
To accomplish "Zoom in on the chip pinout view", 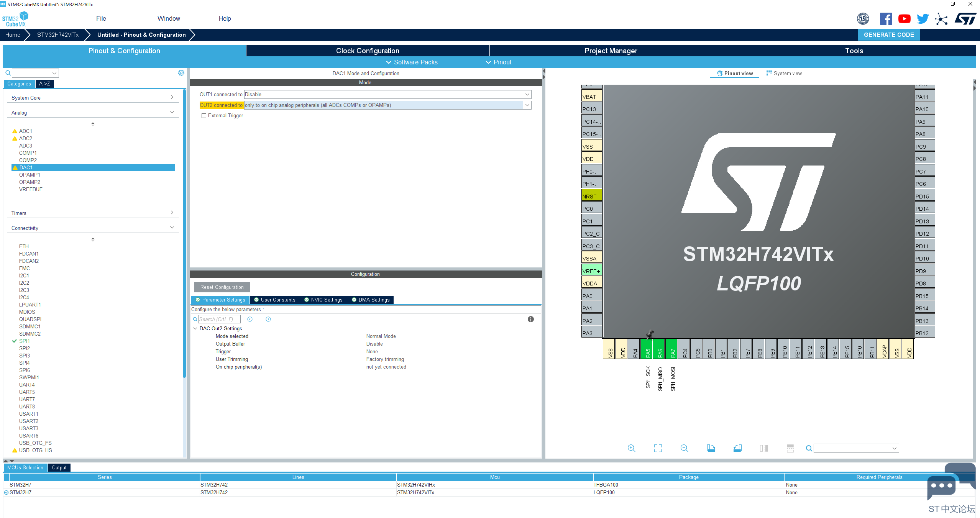I will point(631,448).
